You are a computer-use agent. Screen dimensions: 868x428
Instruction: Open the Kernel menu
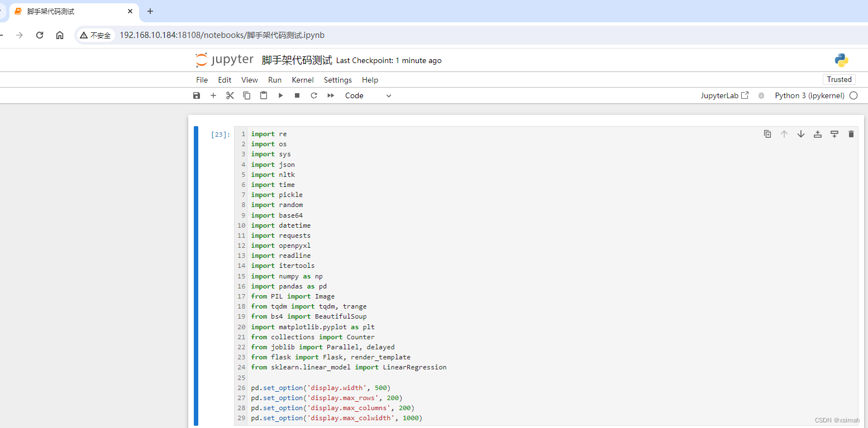click(x=302, y=79)
